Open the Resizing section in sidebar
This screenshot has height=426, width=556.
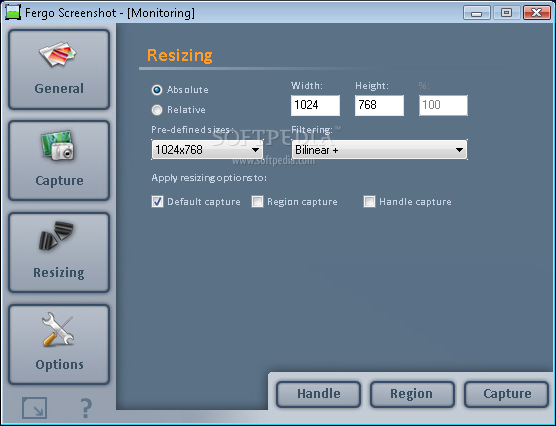tap(59, 253)
